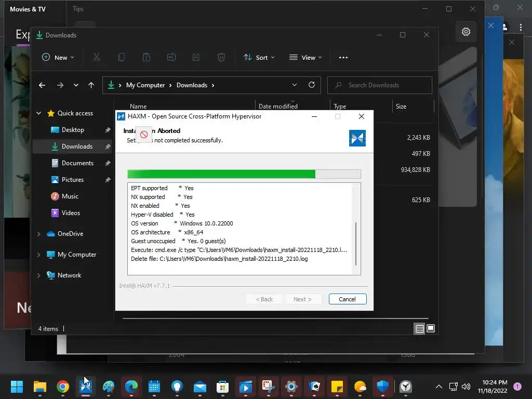Click My Computer in the address breadcrumb
The height and width of the screenshot is (399, 532).
(145, 85)
